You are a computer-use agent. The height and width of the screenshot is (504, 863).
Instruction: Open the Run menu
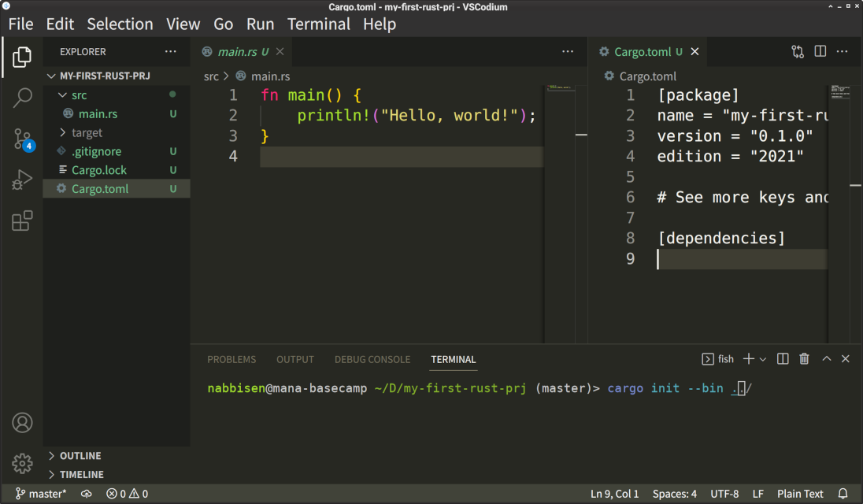[x=260, y=24]
